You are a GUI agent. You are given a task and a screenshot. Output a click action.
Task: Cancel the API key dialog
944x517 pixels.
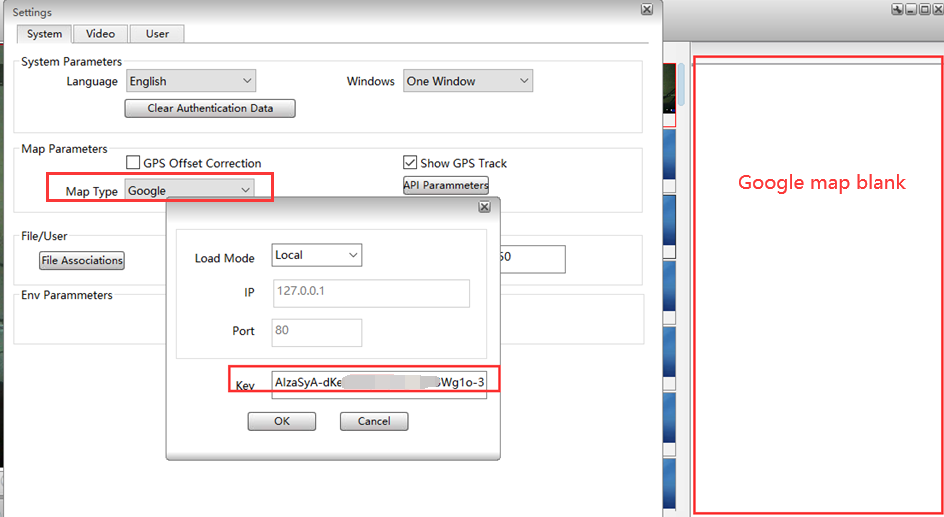(x=374, y=421)
